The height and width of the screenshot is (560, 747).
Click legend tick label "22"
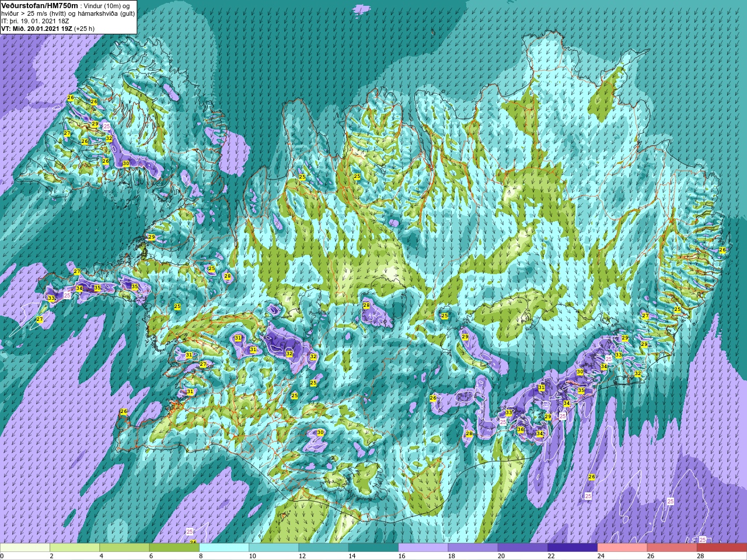pos(551,556)
